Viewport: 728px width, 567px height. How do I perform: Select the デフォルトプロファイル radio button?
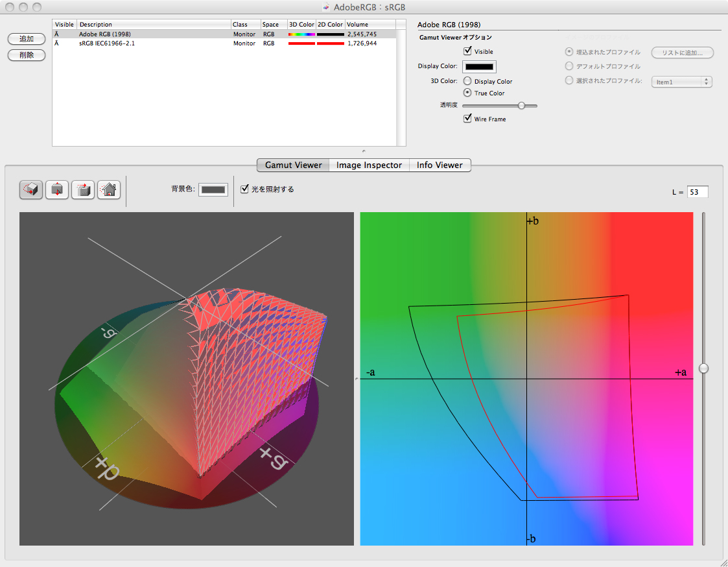(x=569, y=66)
